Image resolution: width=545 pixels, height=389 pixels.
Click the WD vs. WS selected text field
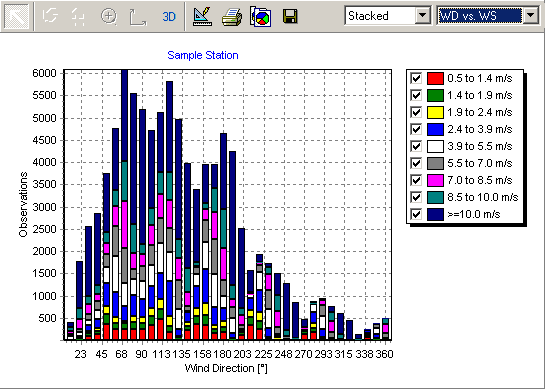pos(480,16)
